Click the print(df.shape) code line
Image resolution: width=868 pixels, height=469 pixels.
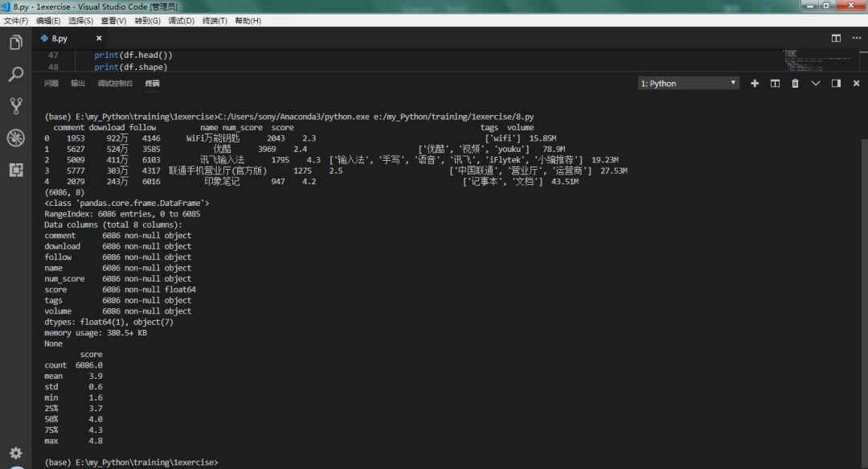click(x=131, y=67)
